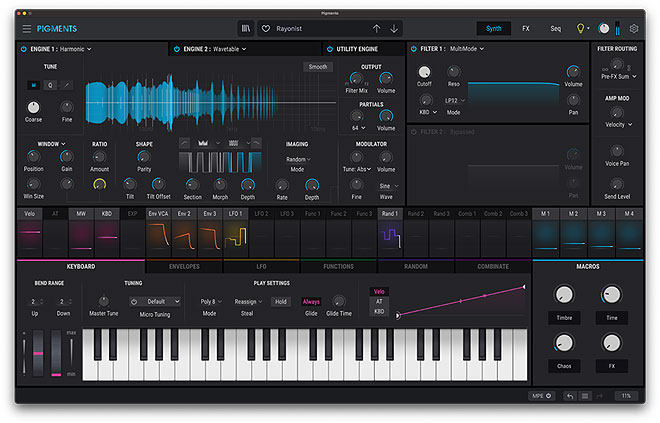Go to previous preset with up arrow
The width and height of the screenshot is (660, 423).
coord(376,29)
